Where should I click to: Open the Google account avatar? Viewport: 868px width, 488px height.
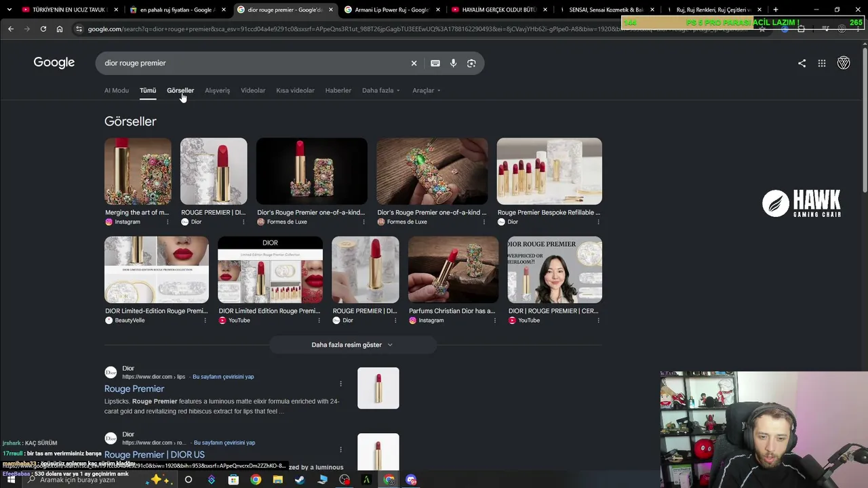point(844,63)
